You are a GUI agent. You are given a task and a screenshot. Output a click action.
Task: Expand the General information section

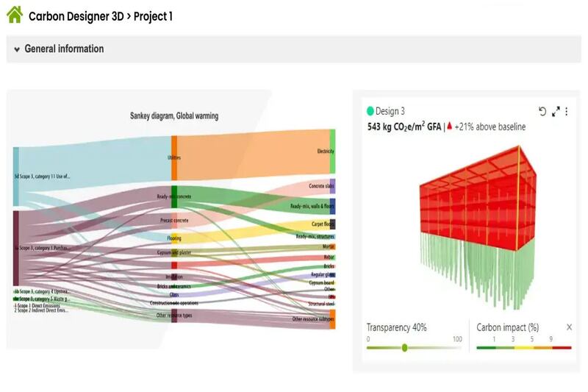17,49
